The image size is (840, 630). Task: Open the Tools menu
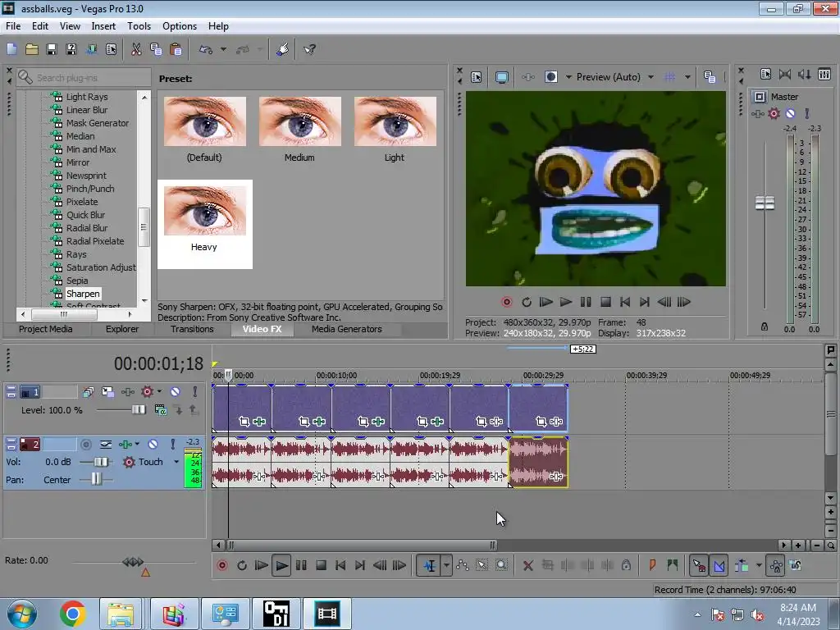(x=139, y=25)
